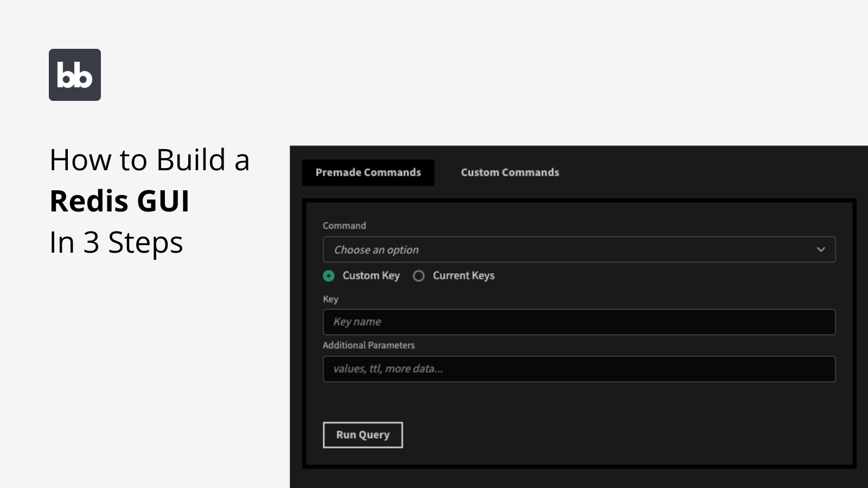Click the Choose an option placeholder text
868x488 pixels.
[376, 249]
